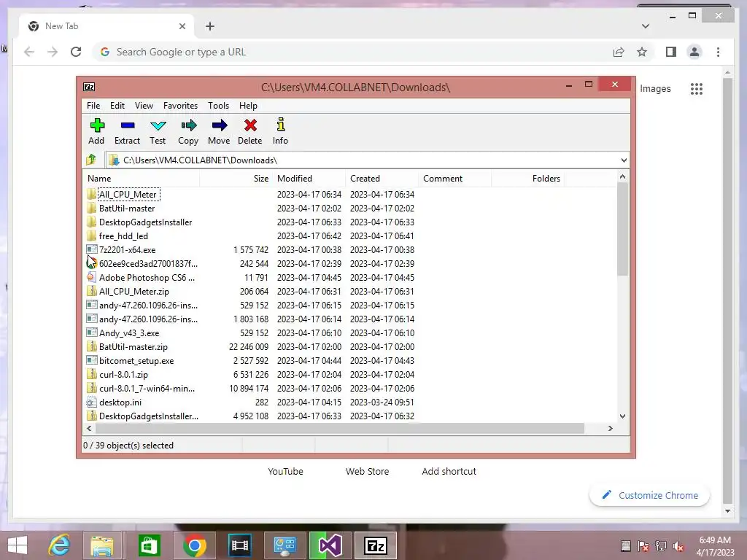
Task: Click the Chrome share page icon
Action: click(619, 52)
